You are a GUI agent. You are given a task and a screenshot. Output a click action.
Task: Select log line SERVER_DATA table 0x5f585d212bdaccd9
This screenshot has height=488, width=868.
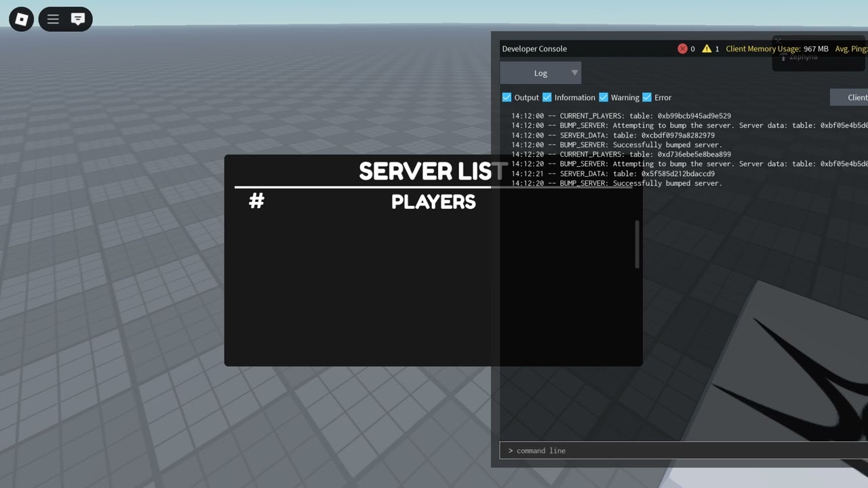click(x=613, y=174)
